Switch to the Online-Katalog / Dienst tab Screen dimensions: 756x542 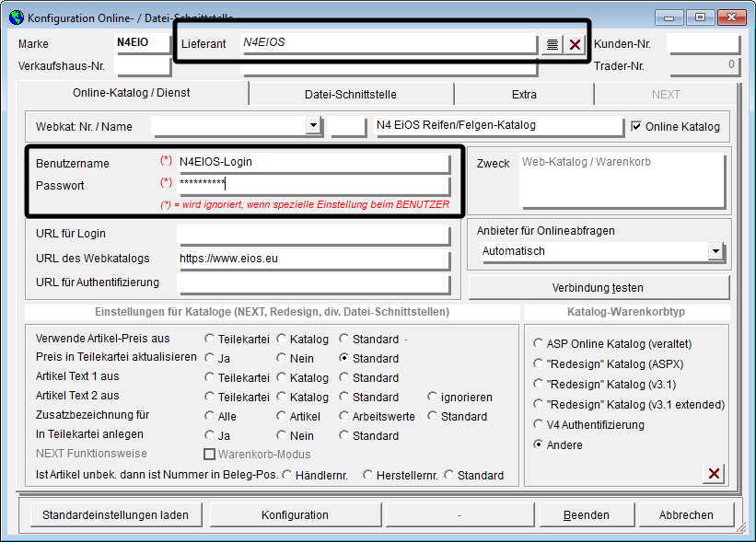(131, 93)
